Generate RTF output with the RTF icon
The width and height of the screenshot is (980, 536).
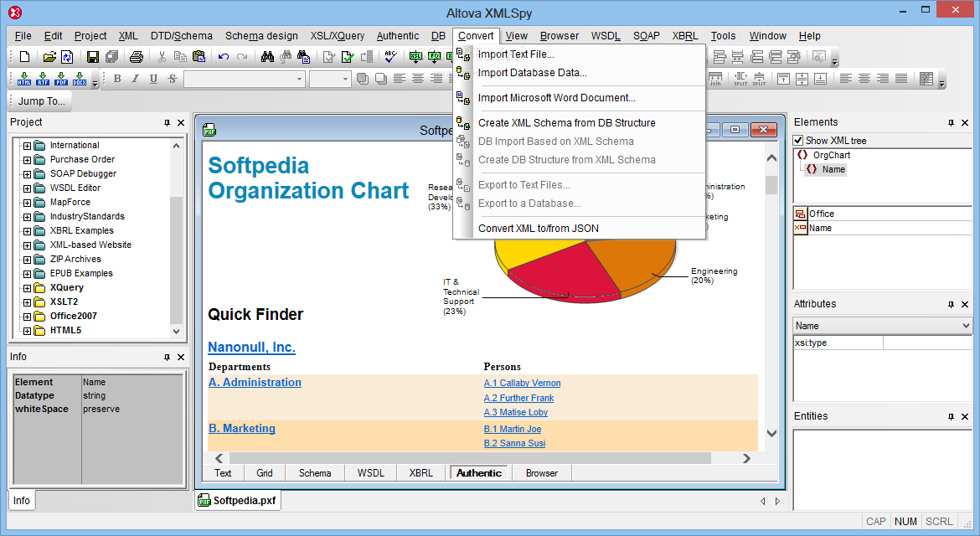[43, 79]
